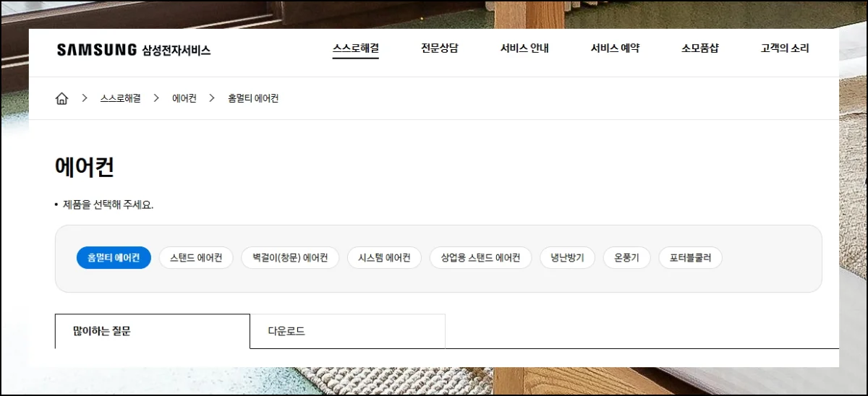Choose the 벽걸이(창문) 에어컨 option

pyautogui.click(x=290, y=258)
